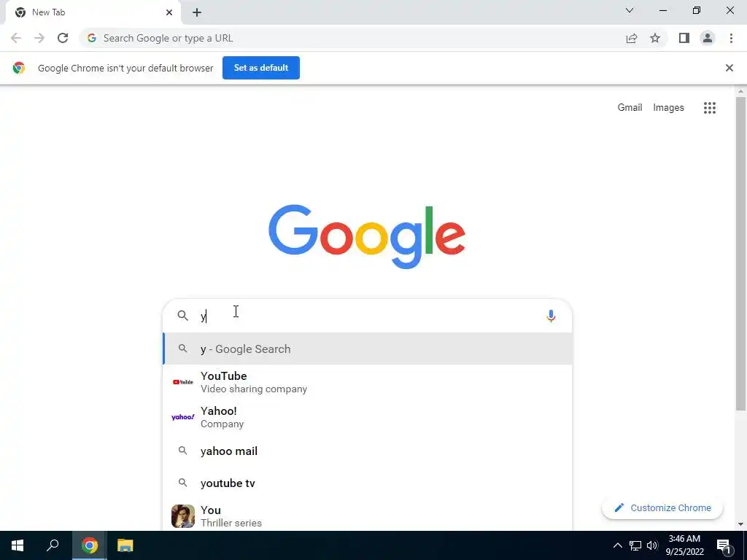
Task: Click the Google logo
Action: [367, 237]
